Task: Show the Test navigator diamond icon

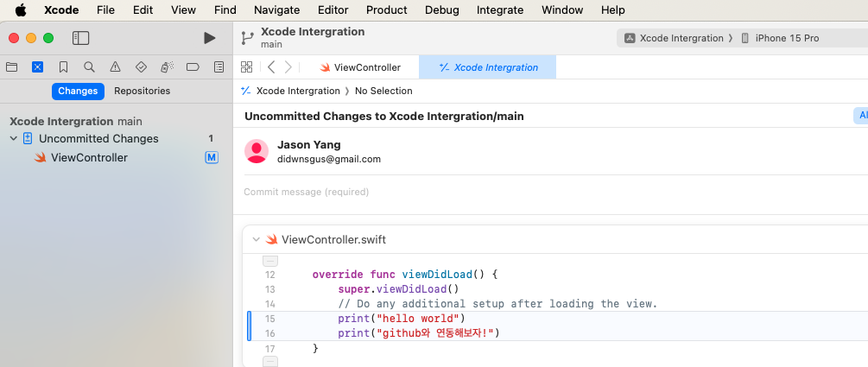Action: (x=141, y=67)
